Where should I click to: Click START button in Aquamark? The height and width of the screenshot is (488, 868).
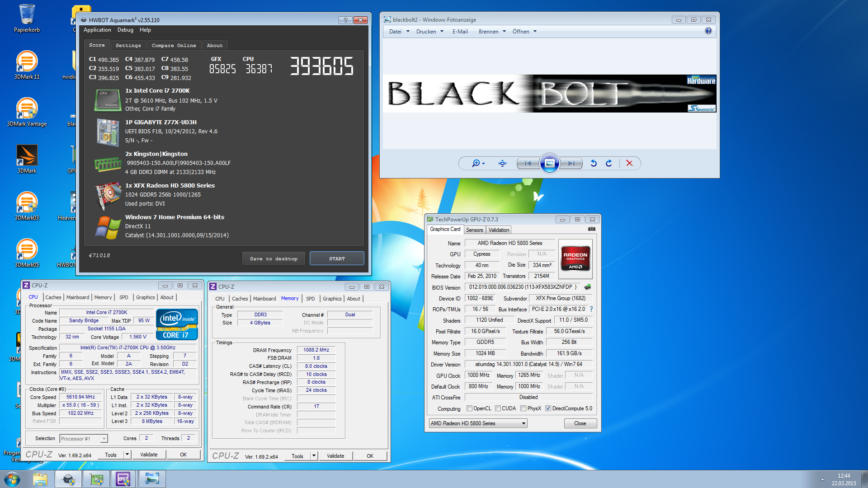point(337,258)
